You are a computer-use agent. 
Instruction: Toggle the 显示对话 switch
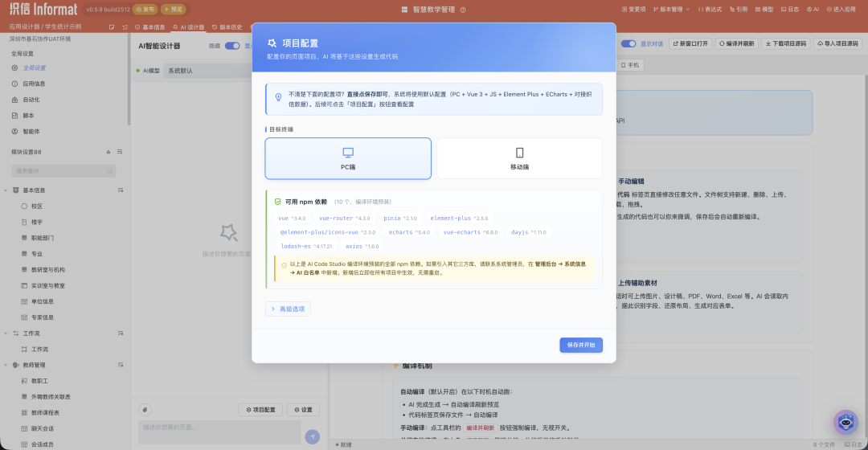(628, 43)
